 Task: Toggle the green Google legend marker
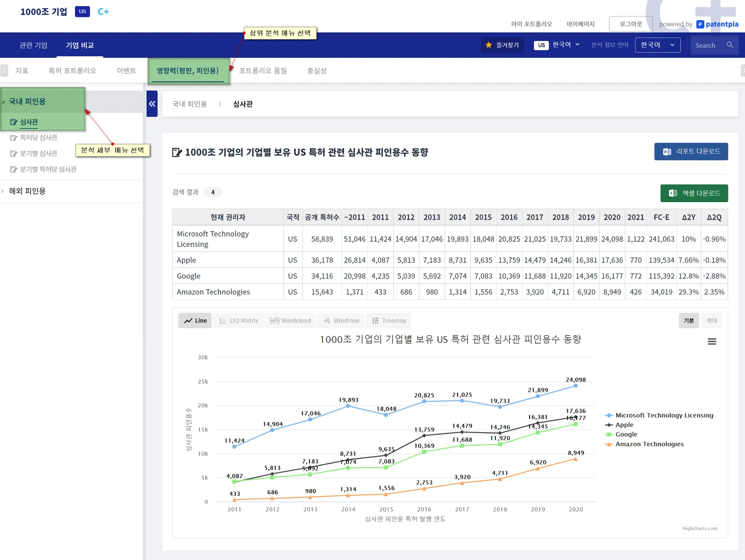pyautogui.click(x=609, y=435)
